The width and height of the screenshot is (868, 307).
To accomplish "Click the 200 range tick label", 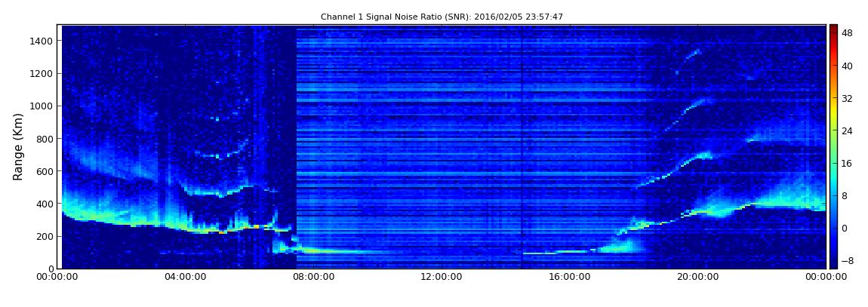I will (45, 237).
